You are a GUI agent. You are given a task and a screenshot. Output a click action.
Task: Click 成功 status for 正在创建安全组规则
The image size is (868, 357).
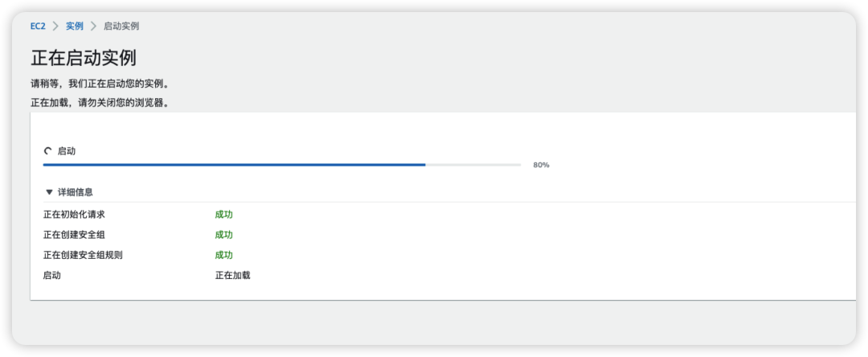tap(223, 255)
